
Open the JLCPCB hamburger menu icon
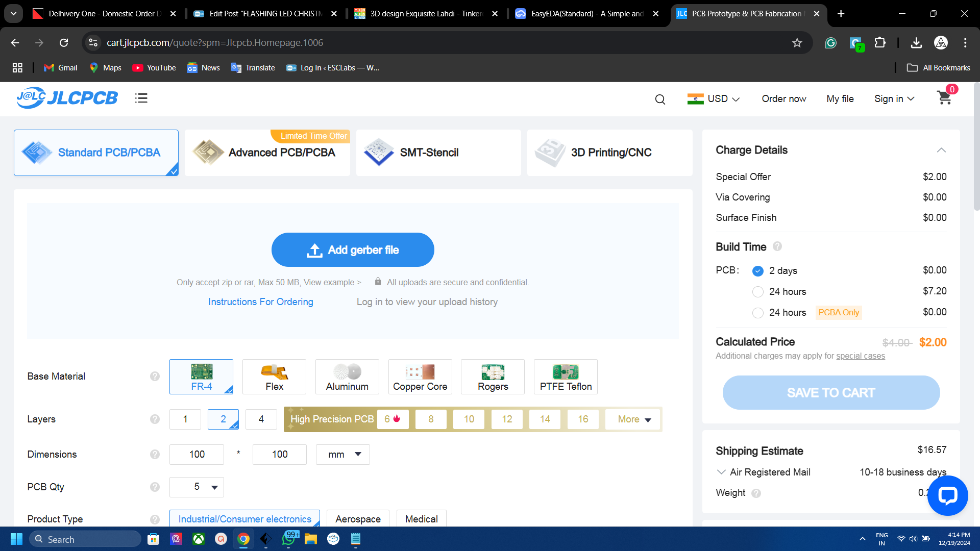pyautogui.click(x=141, y=98)
